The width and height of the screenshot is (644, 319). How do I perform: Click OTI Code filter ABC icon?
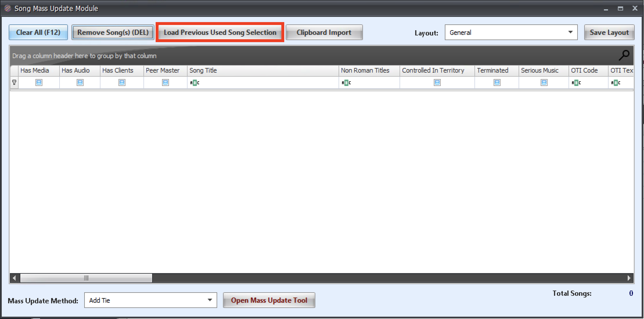click(x=576, y=83)
